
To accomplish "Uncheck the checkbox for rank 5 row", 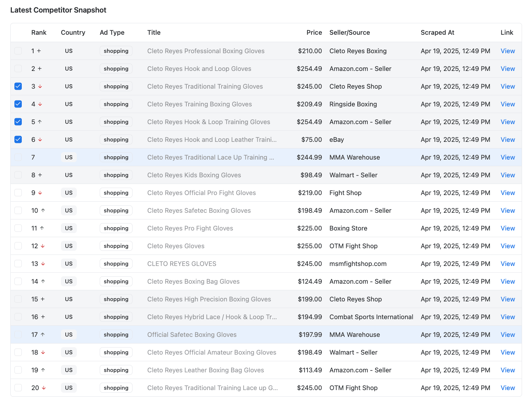I will point(18,122).
